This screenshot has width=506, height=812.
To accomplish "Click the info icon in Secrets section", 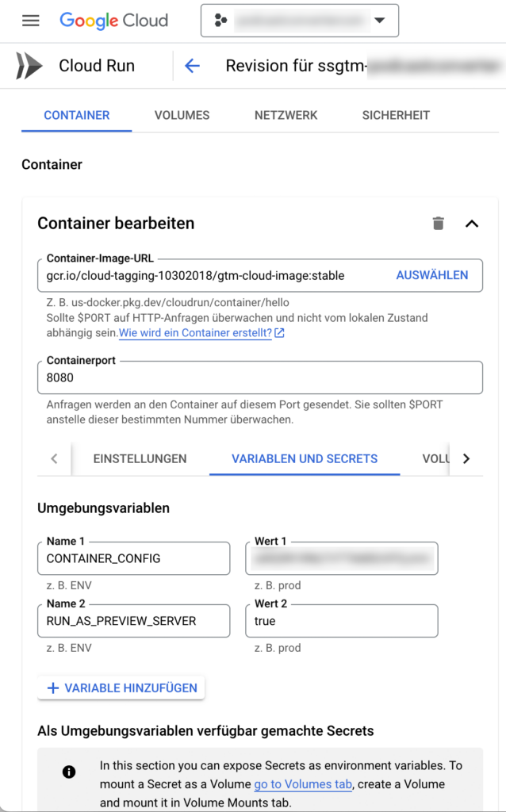I will (x=69, y=772).
